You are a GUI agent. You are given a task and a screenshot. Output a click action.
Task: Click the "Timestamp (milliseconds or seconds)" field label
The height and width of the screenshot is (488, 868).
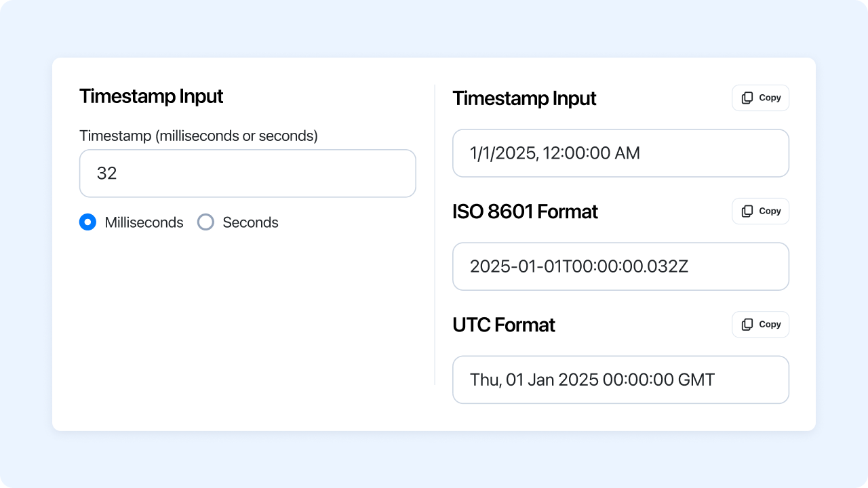pos(198,136)
